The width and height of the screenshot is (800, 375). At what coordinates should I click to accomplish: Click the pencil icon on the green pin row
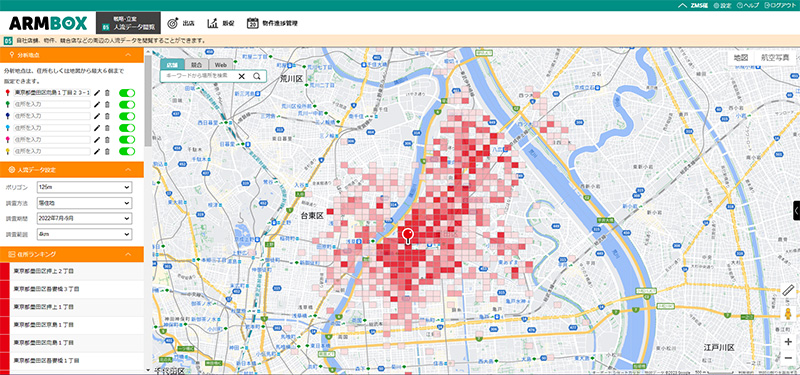point(96,105)
